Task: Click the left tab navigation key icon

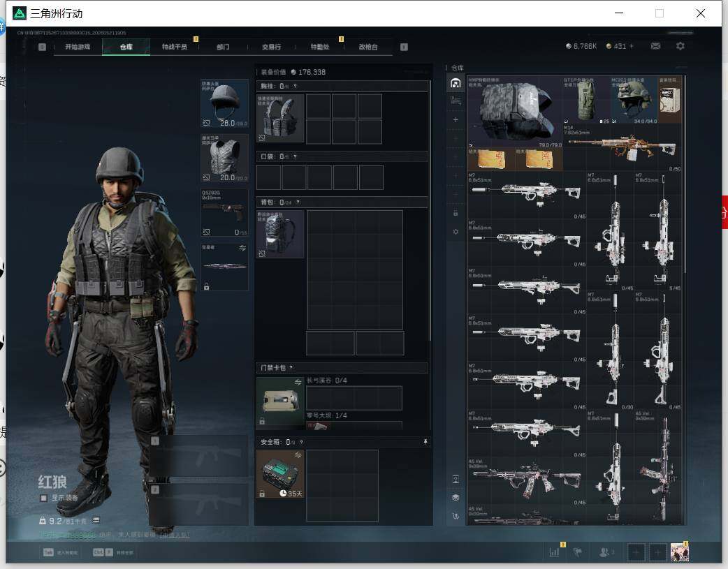Action: [x=42, y=47]
